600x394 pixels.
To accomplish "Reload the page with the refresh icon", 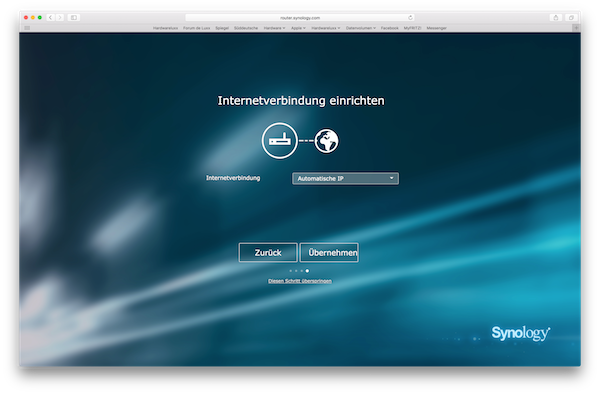I will pos(410,18).
